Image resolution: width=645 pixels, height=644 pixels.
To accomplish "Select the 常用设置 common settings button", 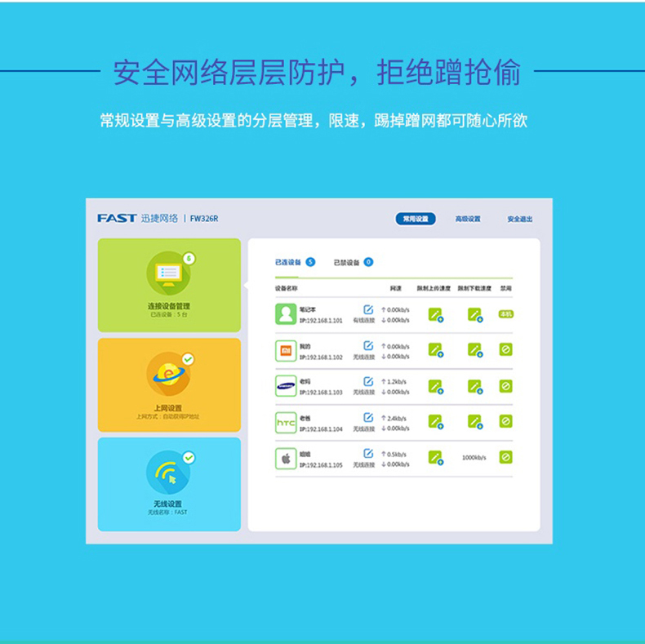I will pos(416,219).
